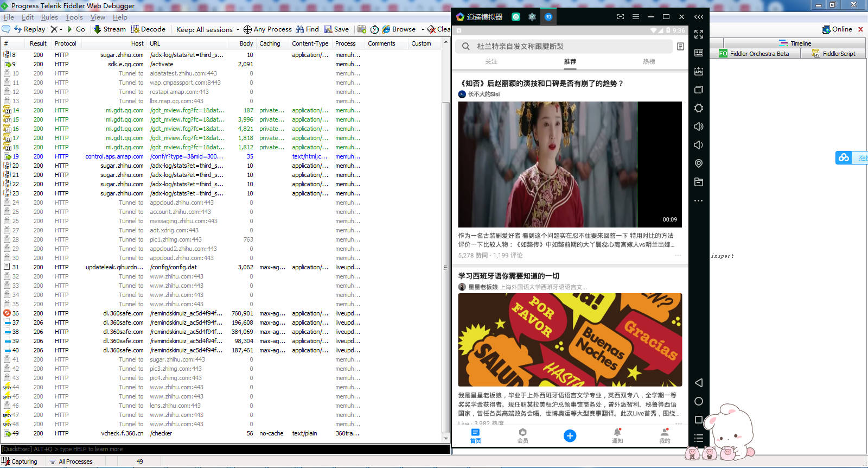
Task: Tap the 首页 home icon in bottom bar
Action: tap(476, 436)
